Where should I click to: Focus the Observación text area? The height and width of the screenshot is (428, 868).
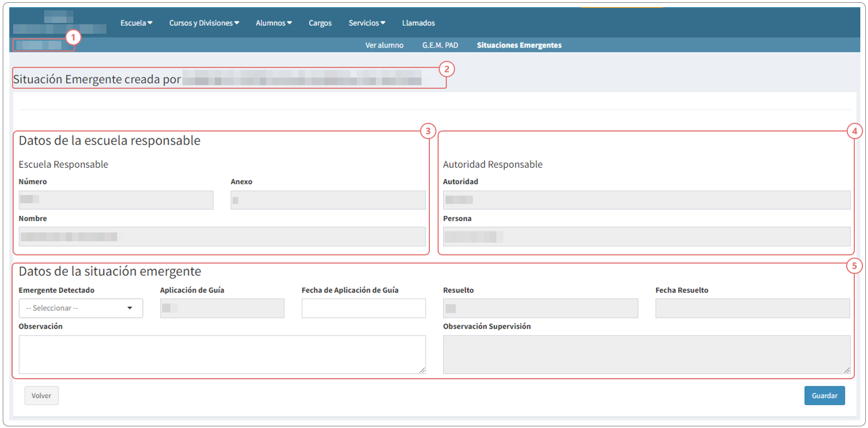pos(222,355)
